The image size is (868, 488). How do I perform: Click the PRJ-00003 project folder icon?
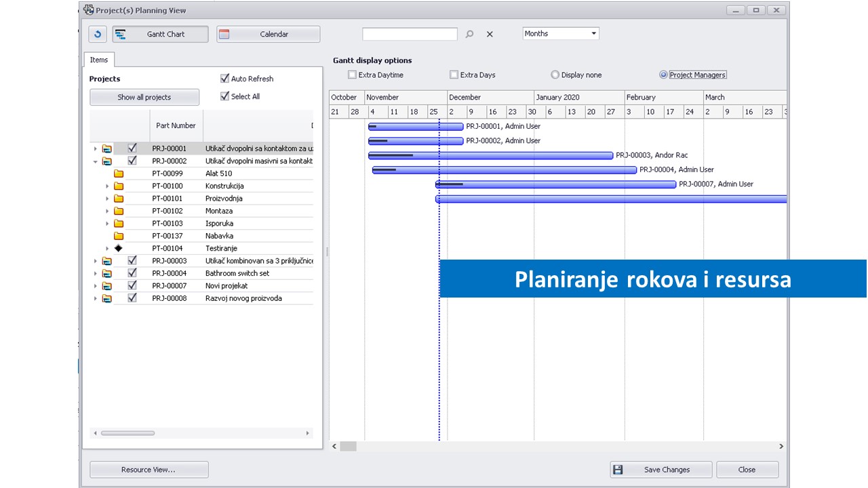point(107,261)
